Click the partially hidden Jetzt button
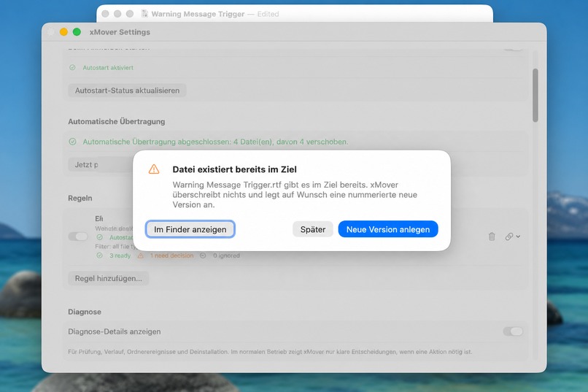 (100, 165)
